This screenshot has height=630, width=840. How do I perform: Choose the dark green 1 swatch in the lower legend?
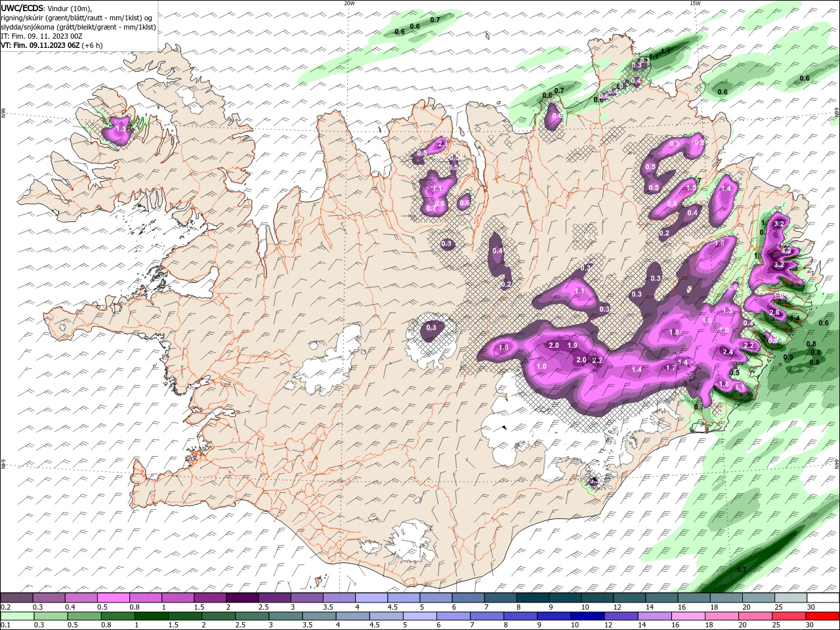152,616
